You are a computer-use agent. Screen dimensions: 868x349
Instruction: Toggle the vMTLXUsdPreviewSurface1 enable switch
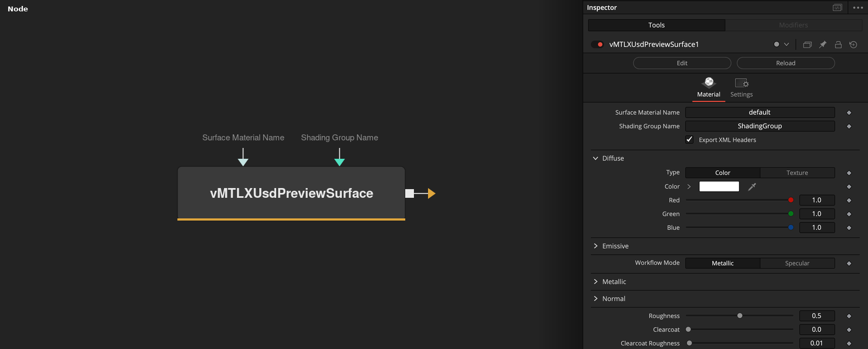click(x=598, y=44)
